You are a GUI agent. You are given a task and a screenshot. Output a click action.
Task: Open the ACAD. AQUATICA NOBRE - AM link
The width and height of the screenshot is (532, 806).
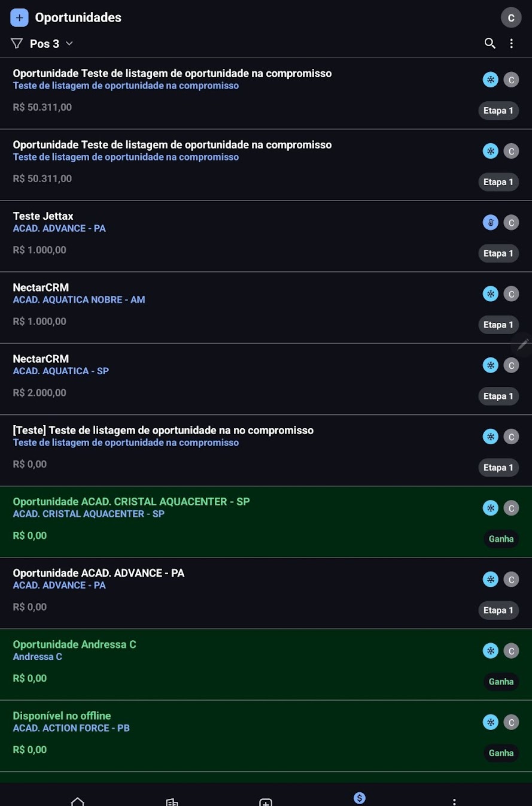[79, 299]
